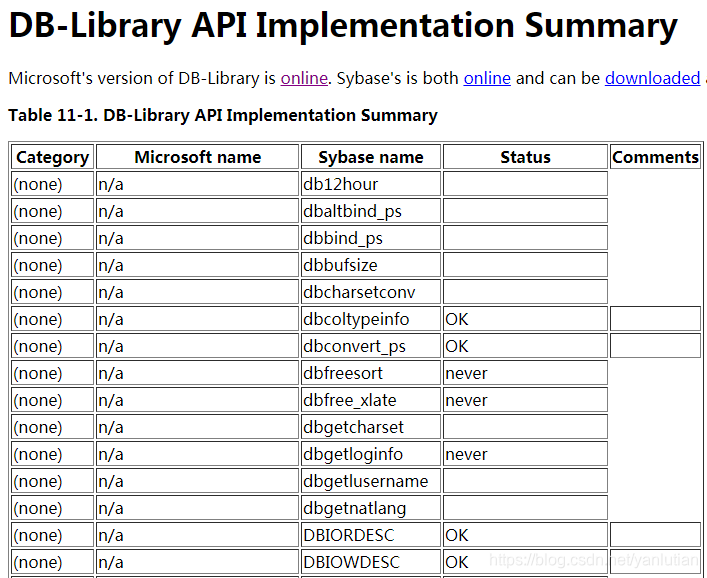707x578 pixels.
Task: Select the "dbaltbind_ps" cell
Action: tap(371, 211)
